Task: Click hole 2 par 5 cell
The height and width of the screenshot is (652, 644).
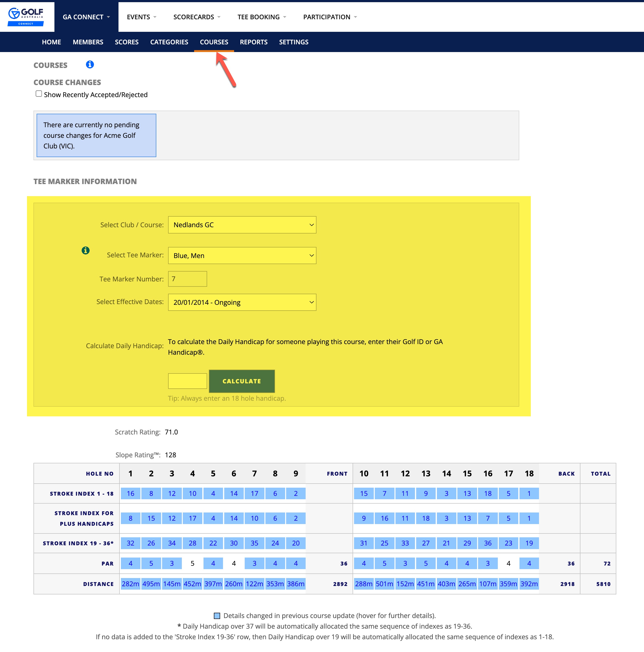Action: click(x=151, y=563)
